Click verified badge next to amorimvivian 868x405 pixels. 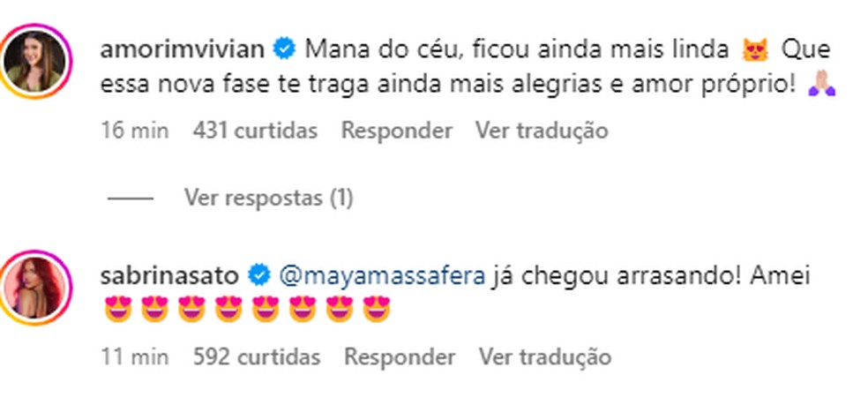283,49
